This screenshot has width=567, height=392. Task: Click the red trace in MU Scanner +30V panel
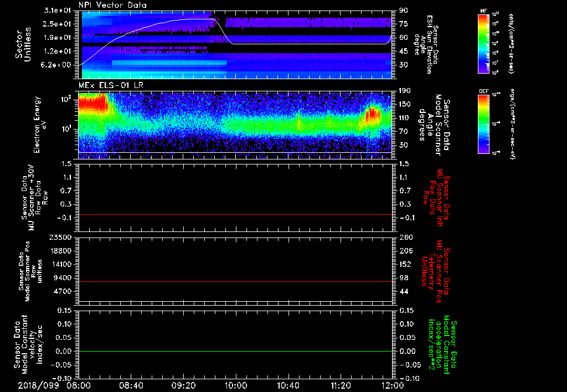click(235, 215)
